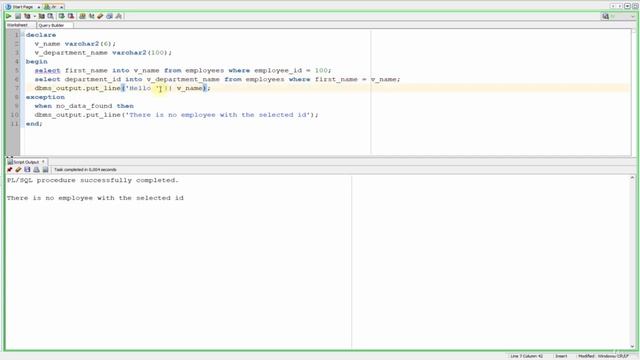Viewport: 640px width, 360px height.
Task: Switch to the Start Page tab
Action: (22, 7)
